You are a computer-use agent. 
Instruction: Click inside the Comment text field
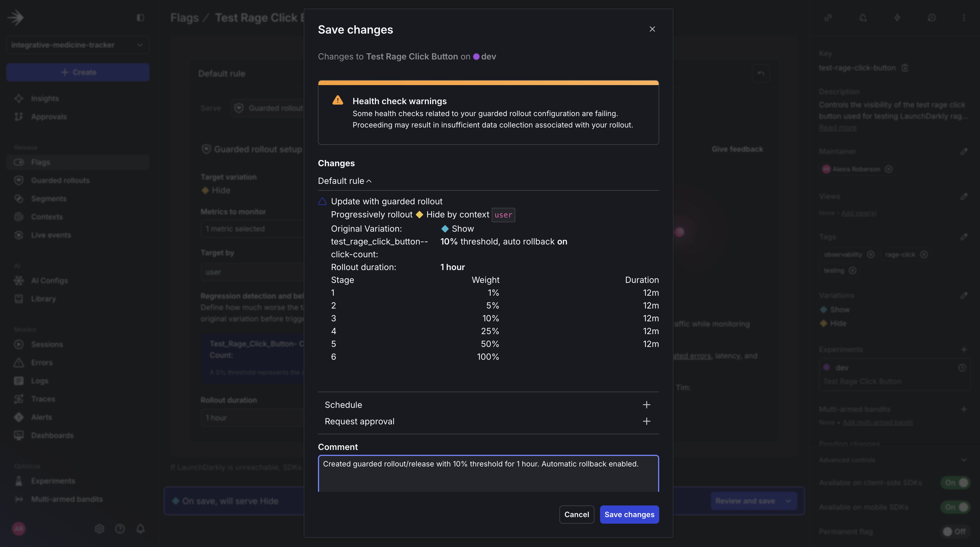click(x=488, y=473)
